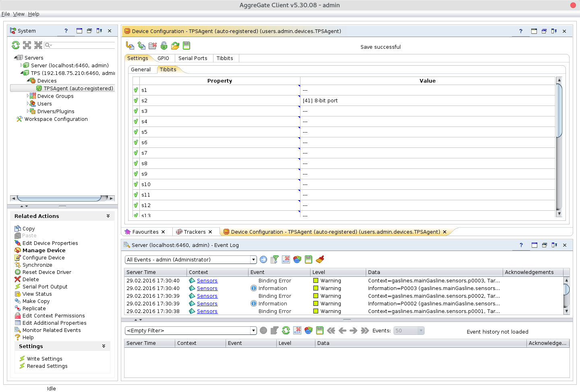Screen dimensions: 580x392
Task: Click the help question mark in Device Configuration header
Action: [x=521, y=31]
